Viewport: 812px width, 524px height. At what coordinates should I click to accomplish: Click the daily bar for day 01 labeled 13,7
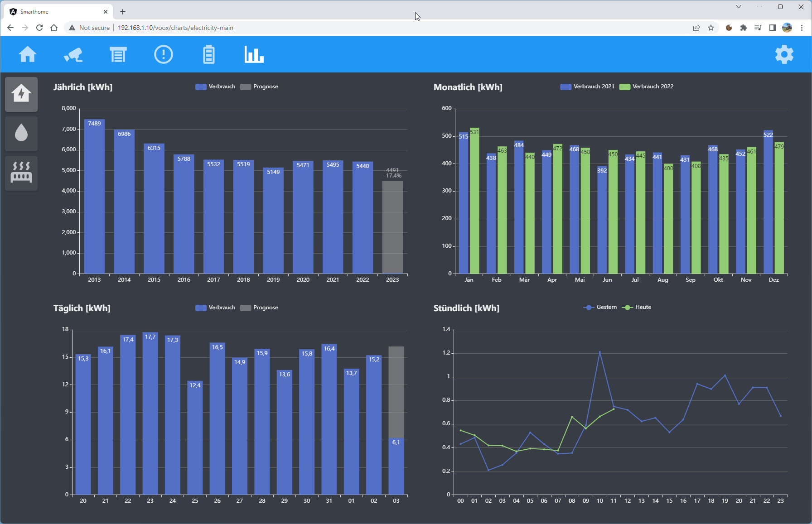351,432
